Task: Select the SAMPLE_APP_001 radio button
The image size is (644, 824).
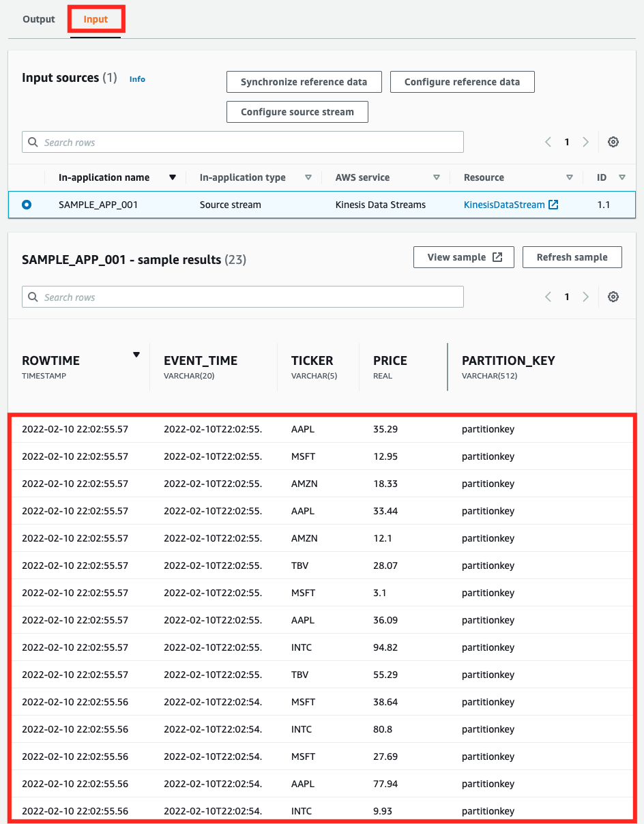Action: point(27,205)
